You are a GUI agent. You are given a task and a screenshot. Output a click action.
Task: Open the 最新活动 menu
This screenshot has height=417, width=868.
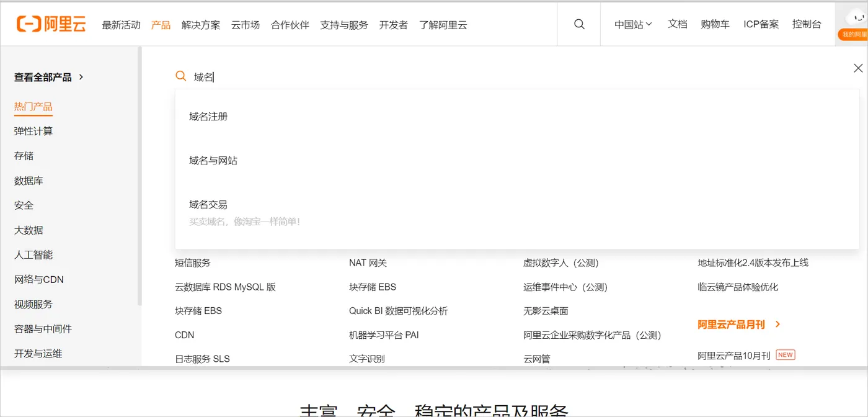(x=121, y=25)
